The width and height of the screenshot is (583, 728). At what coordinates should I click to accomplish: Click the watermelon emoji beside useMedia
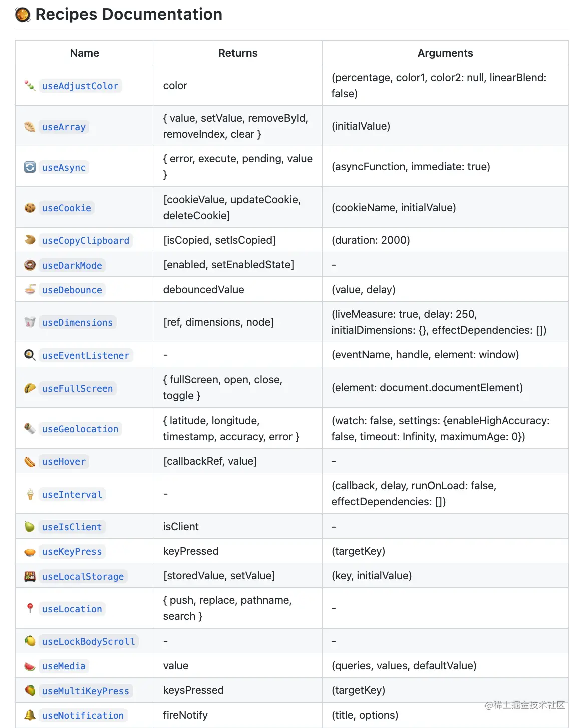[30, 666]
